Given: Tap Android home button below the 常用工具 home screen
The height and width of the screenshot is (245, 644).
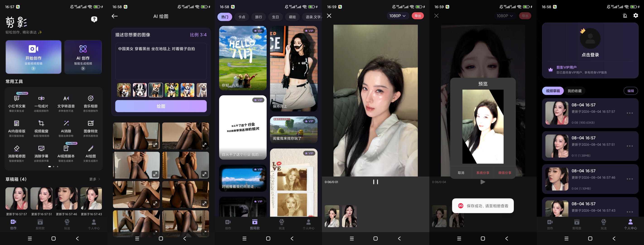Looking at the screenshot, I should coord(53,238).
